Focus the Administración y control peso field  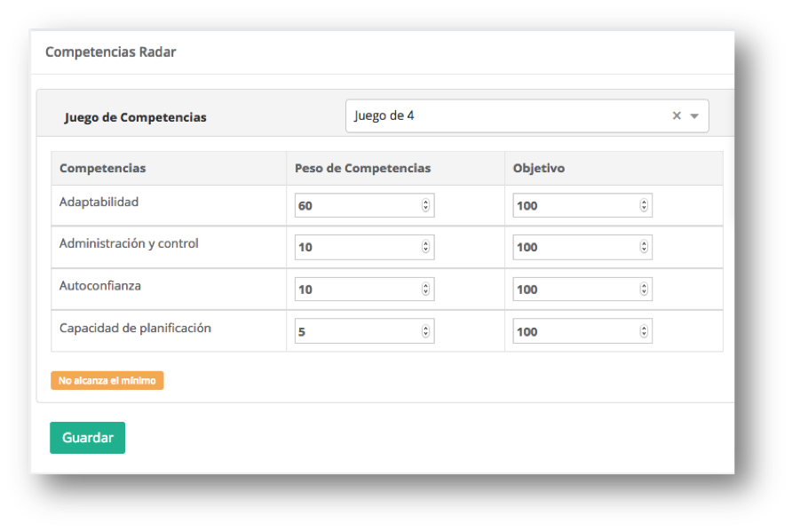[x=364, y=247]
